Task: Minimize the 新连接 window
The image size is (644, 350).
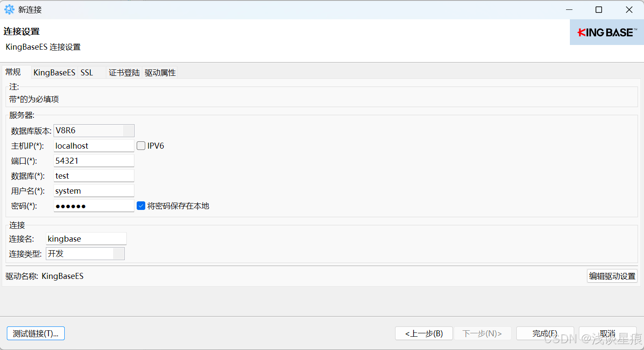Action: pos(569,9)
